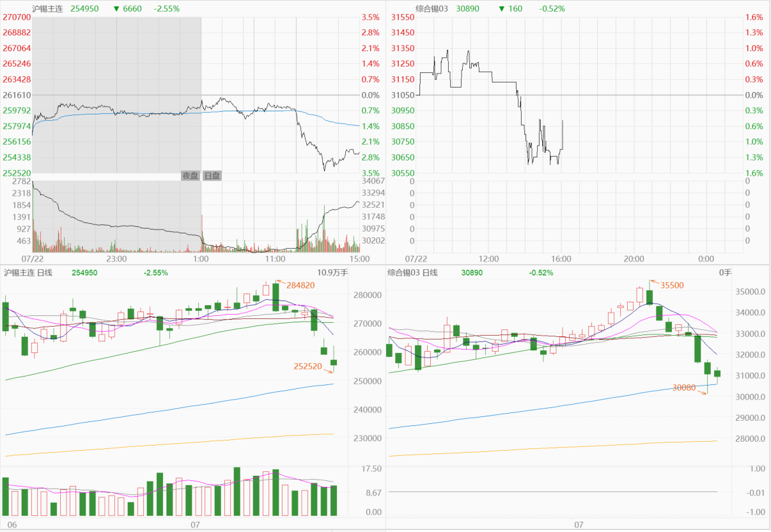
Task: Click the ▼ 6660 price change value
Action: [127, 9]
